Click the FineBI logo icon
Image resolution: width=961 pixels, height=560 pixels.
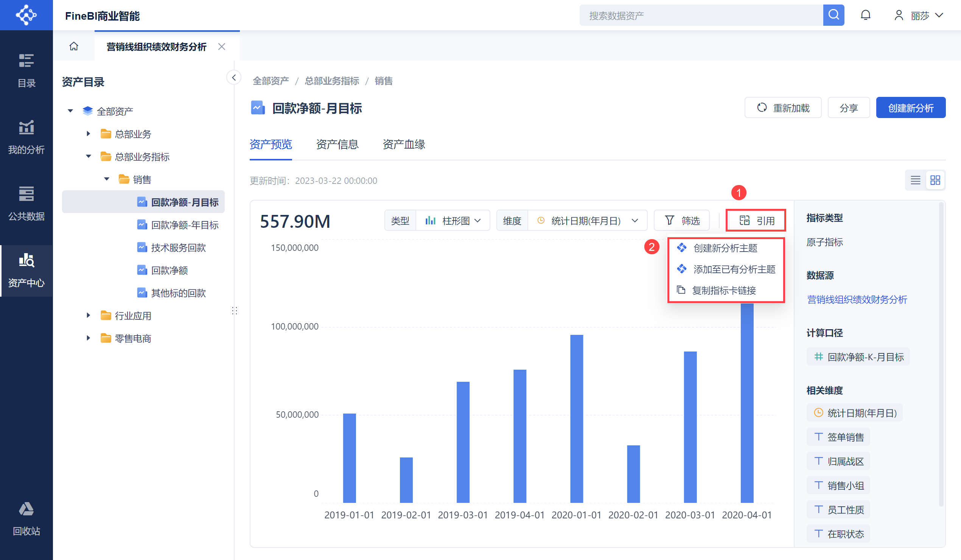pos(26,15)
